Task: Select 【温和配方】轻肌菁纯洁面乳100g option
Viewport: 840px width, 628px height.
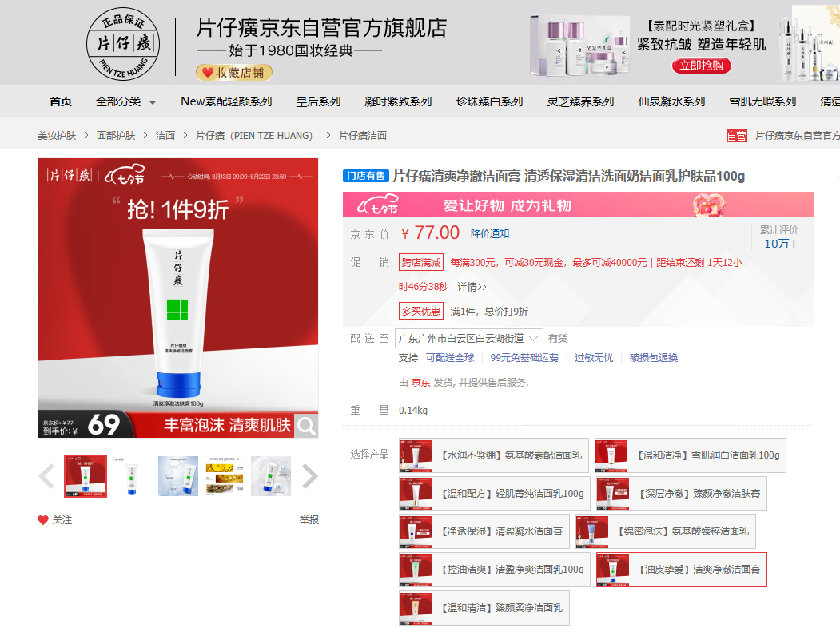Action: point(495,494)
